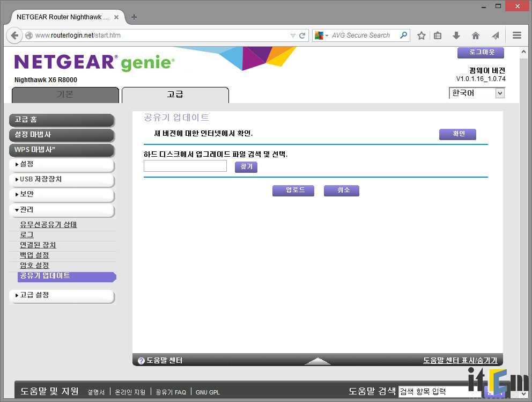
Task: Open the downloads arrow icon
Action: (x=456, y=35)
